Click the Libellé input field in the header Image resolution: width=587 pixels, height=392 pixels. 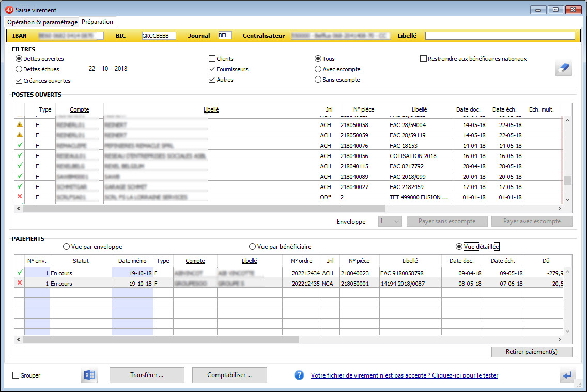[499, 36]
